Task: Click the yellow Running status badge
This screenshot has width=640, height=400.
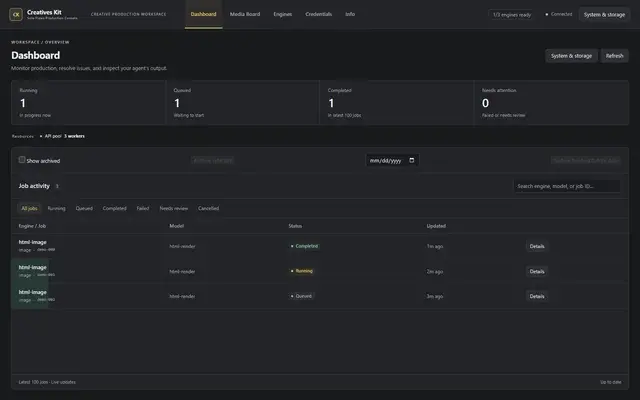Action: 302,271
